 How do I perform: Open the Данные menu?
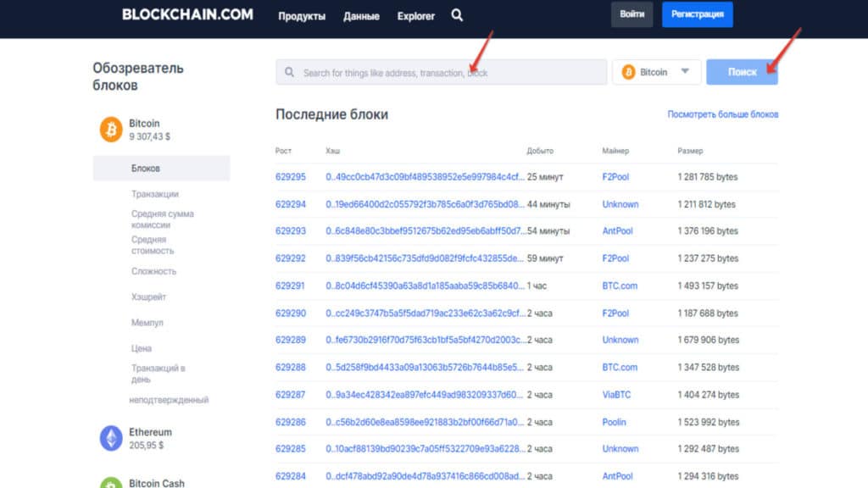[x=361, y=16]
